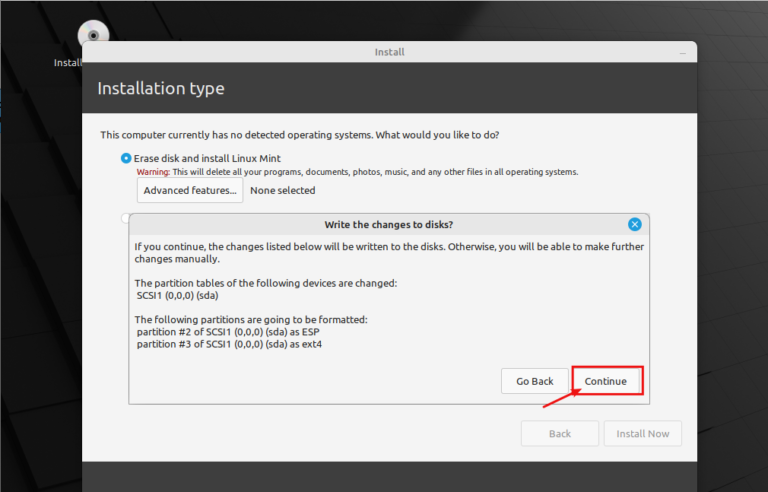Minimize the Install window

[x=683, y=52]
